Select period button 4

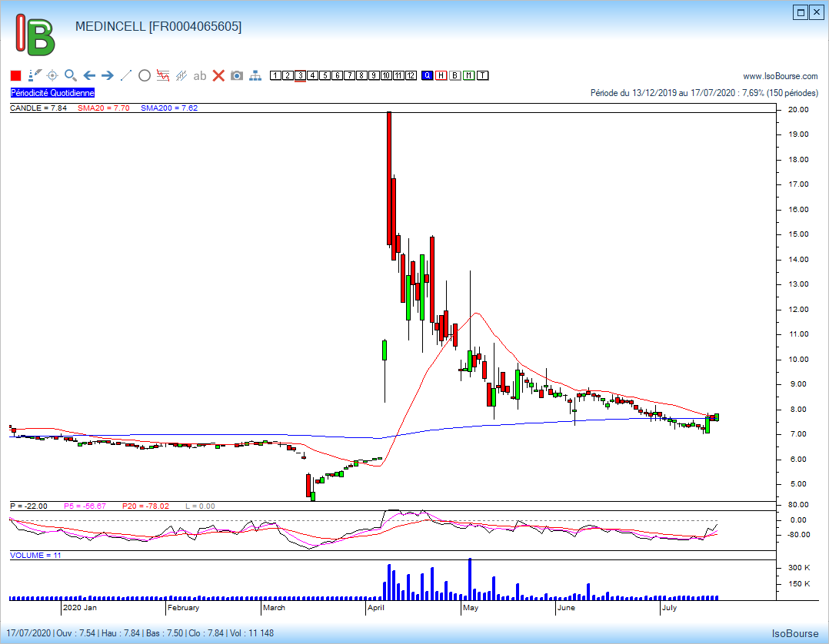[312, 75]
